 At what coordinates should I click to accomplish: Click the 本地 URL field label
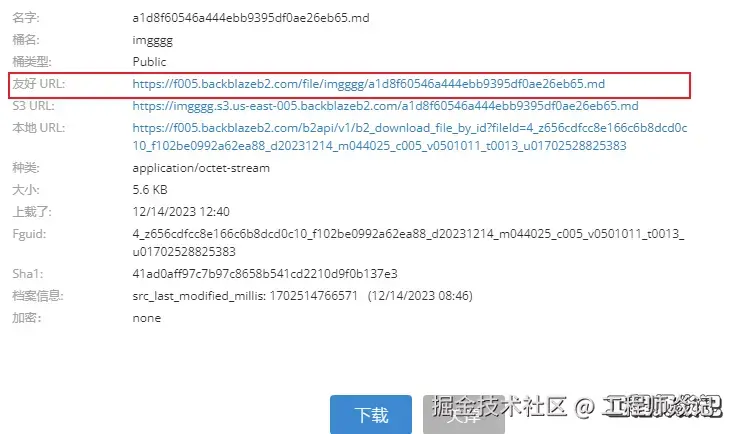click(x=39, y=128)
